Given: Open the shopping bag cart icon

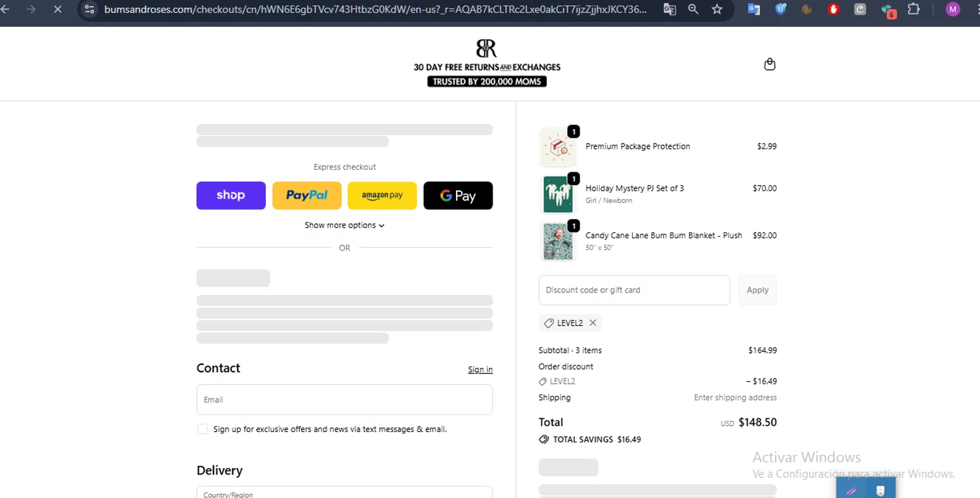Looking at the screenshot, I should pyautogui.click(x=770, y=64).
